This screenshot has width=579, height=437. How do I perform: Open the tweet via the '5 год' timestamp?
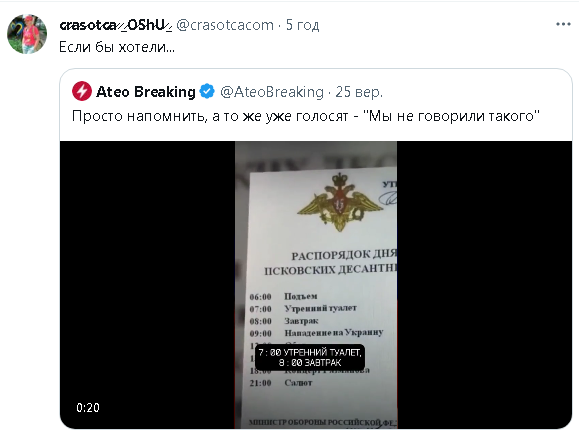(302, 25)
